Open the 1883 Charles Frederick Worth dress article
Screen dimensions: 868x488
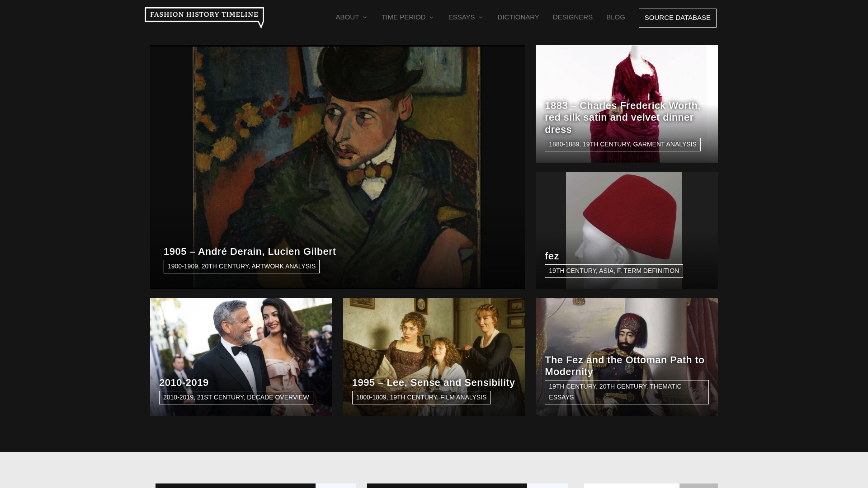pos(623,117)
